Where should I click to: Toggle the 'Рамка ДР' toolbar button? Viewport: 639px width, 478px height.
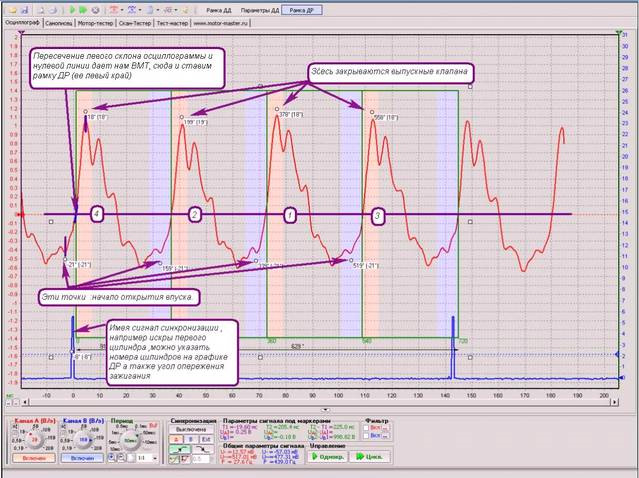click(302, 11)
